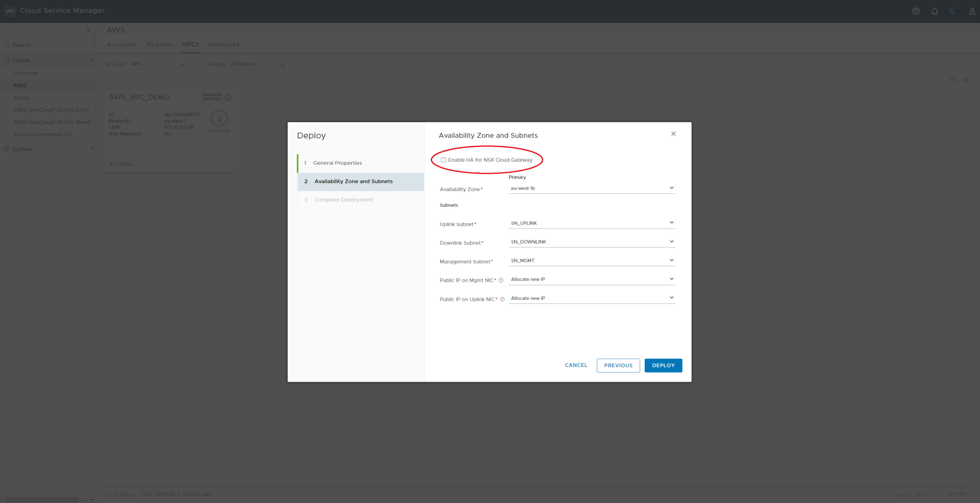
Task: Open AWS GovCloud US (US-East)
Action: point(51,110)
